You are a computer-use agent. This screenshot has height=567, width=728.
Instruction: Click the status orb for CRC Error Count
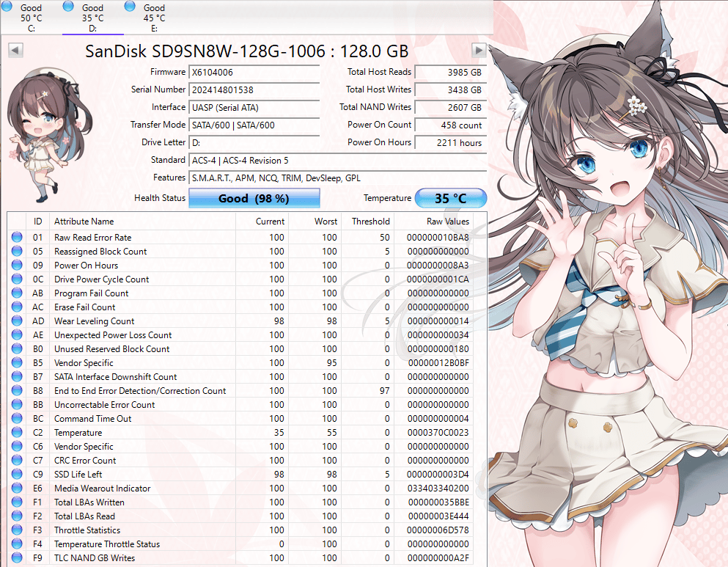point(17,460)
